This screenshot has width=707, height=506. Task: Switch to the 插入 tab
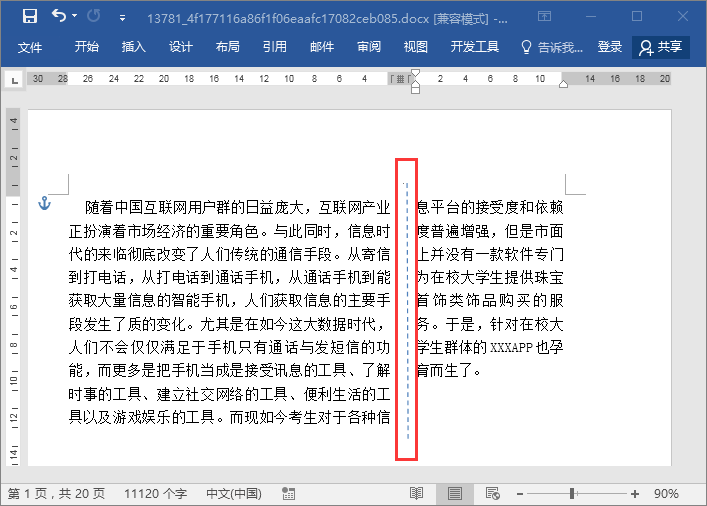pyautogui.click(x=133, y=47)
